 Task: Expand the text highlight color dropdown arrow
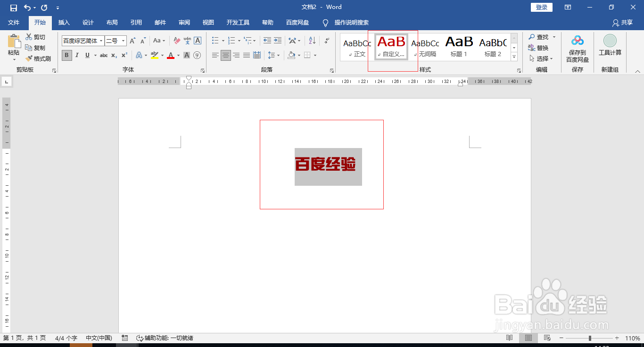tap(162, 55)
